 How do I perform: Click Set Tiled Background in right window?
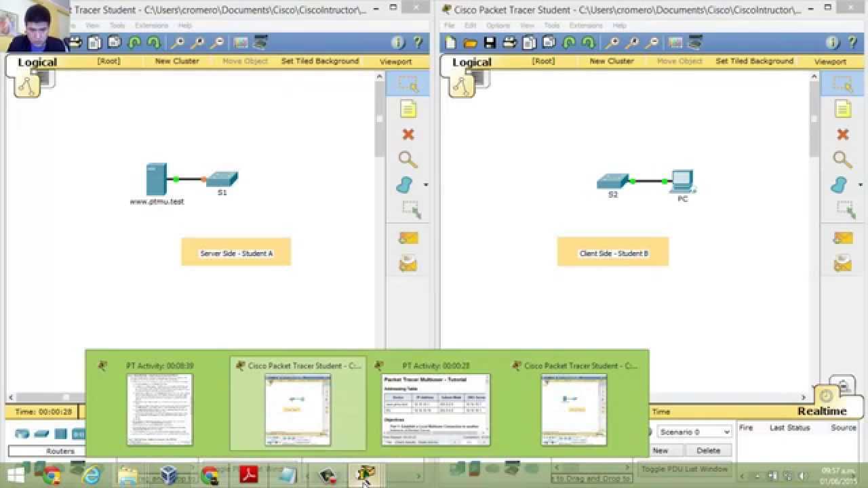point(755,61)
